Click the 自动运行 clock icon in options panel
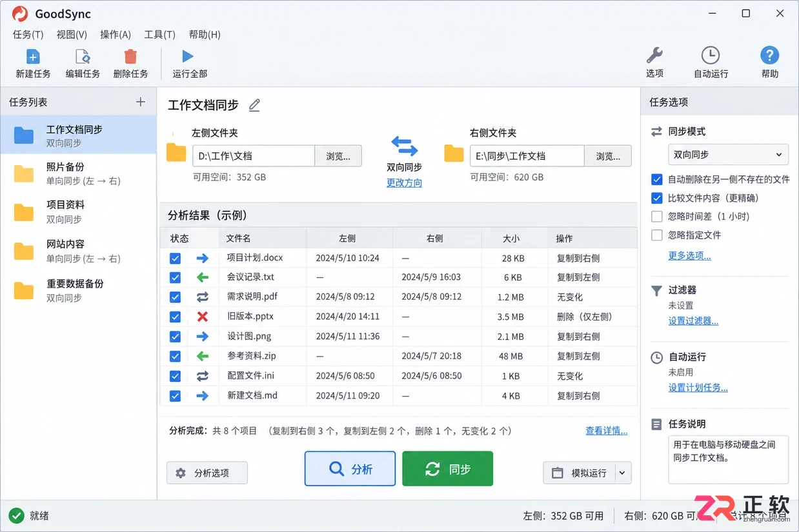799x532 pixels. (656, 357)
